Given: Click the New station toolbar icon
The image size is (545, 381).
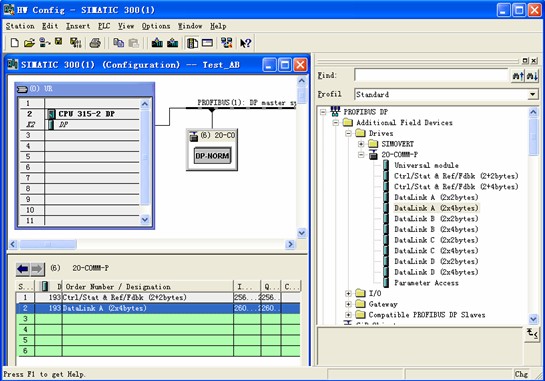Looking at the screenshot, I should pyautogui.click(x=14, y=43).
